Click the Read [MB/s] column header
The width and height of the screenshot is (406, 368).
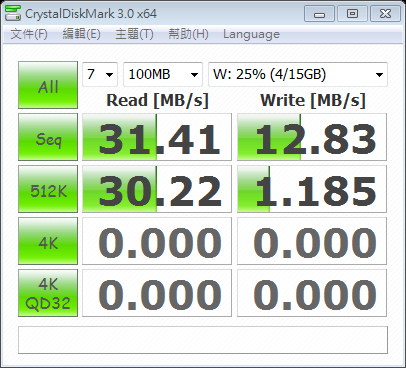(157, 100)
